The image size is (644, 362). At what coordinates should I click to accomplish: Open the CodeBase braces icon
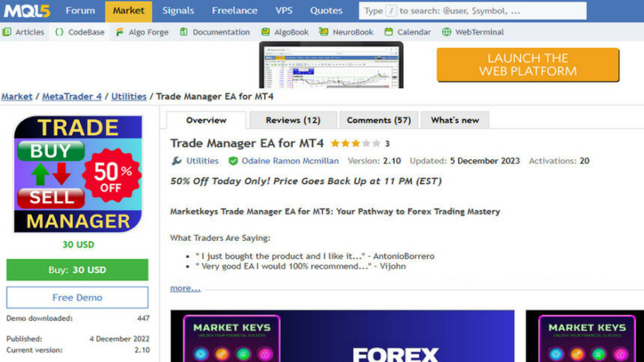coord(59,32)
